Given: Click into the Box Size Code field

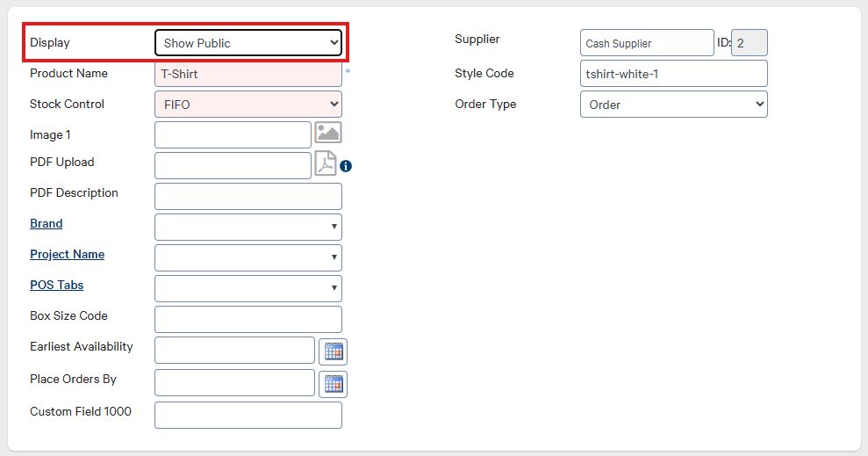Looking at the screenshot, I should pyautogui.click(x=248, y=319).
